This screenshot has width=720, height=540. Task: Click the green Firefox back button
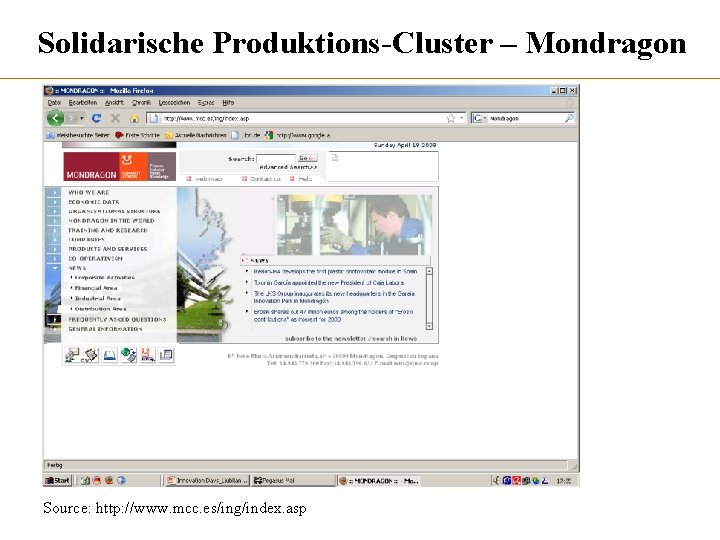(55, 118)
